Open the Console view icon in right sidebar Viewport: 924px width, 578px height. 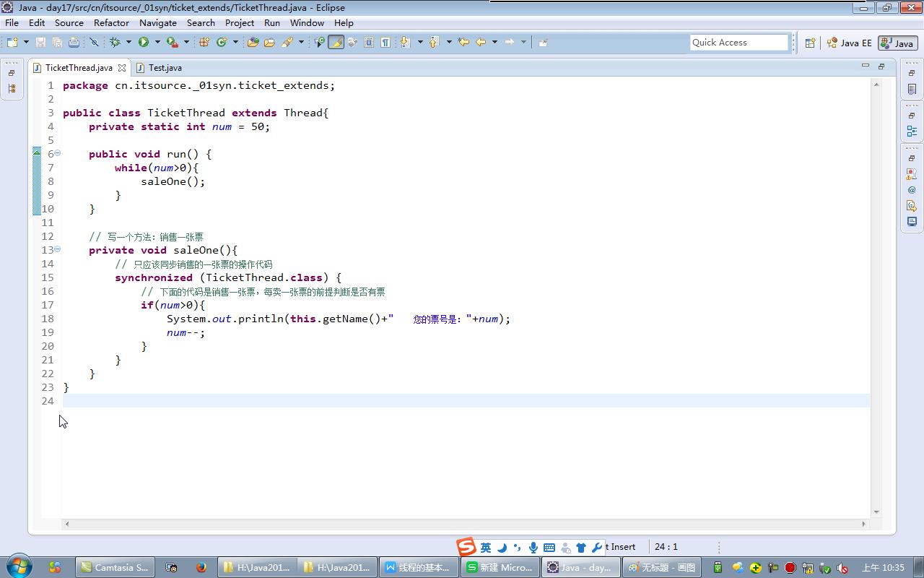click(912, 222)
